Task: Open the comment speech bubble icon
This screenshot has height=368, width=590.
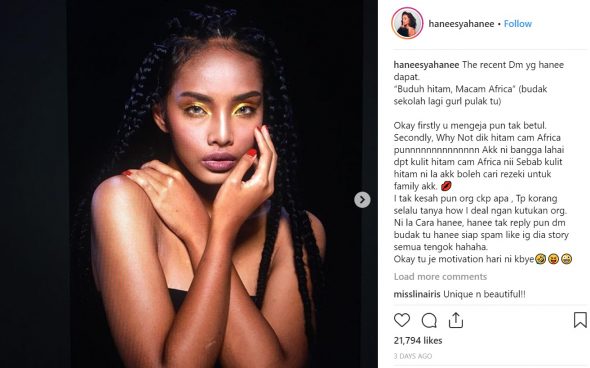Action: click(429, 321)
